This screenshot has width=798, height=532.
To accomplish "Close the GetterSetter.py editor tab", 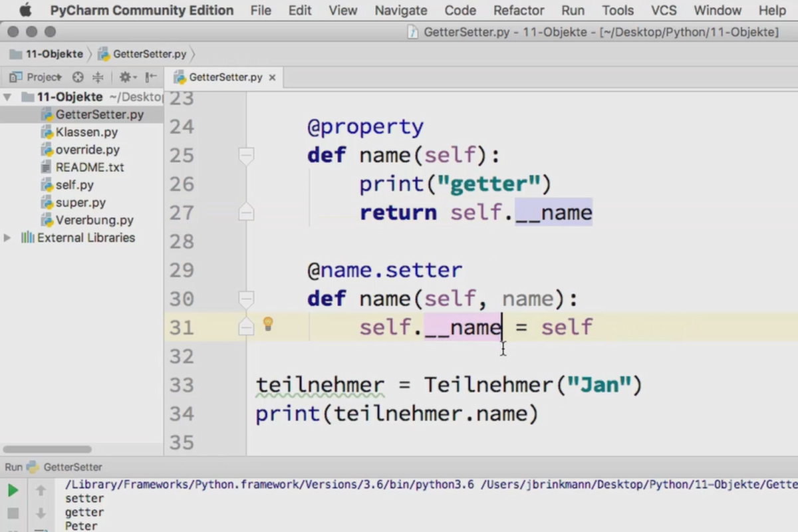I will point(272,78).
